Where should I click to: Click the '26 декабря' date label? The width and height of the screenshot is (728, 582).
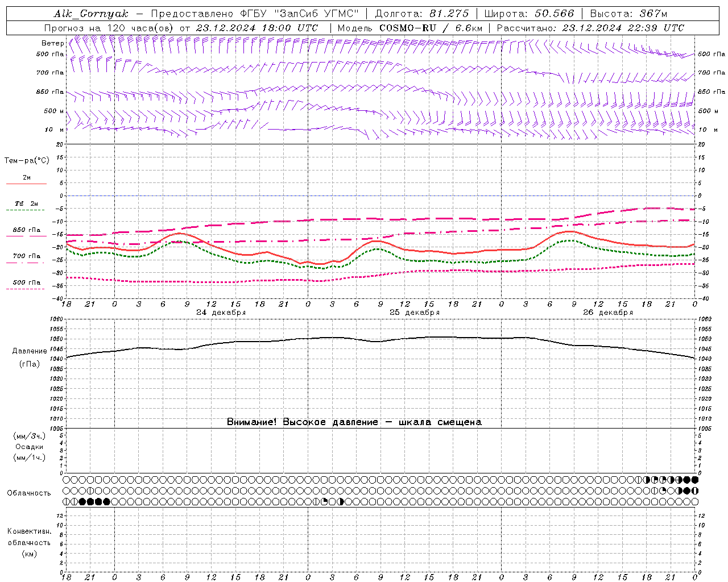608,313
